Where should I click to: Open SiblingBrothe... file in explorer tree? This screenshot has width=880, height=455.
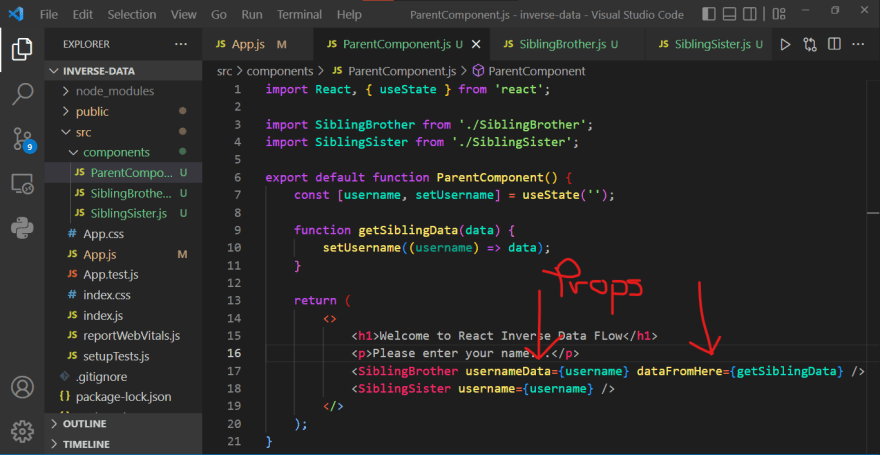123,194
